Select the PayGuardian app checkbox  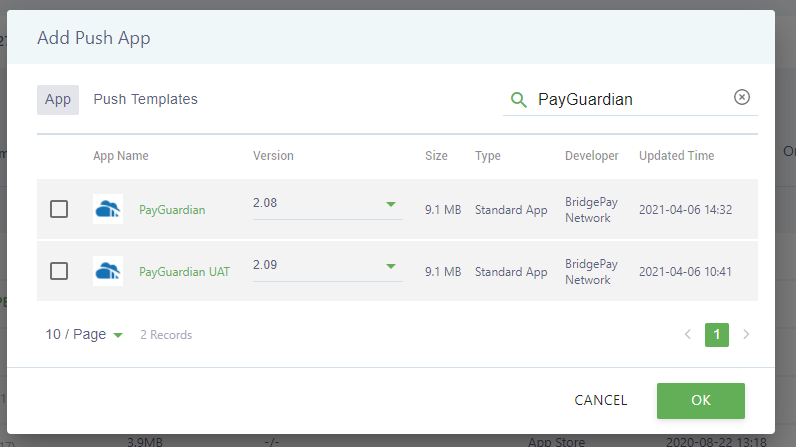coord(59,209)
